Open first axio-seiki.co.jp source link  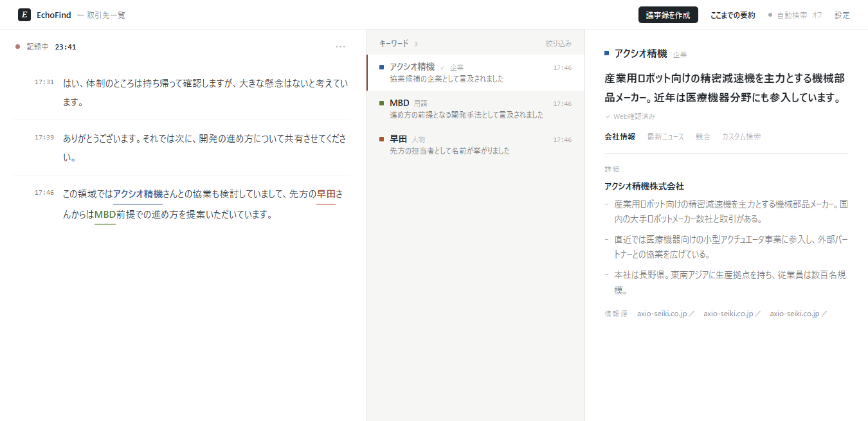click(x=665, y=314)
